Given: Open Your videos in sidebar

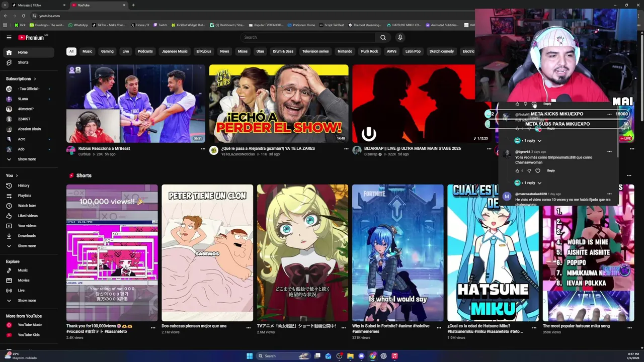Looking at the screenshot, I should click(28, 226).
